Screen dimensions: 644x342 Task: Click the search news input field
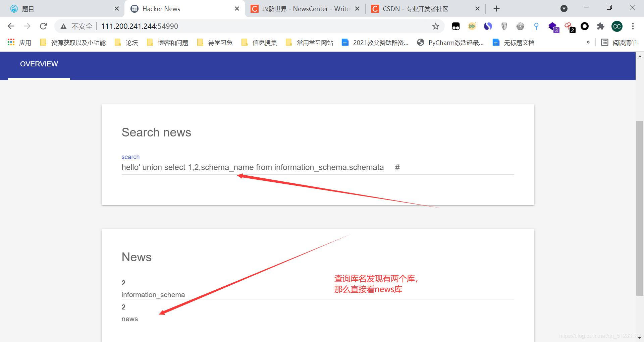tap(318, 167)
